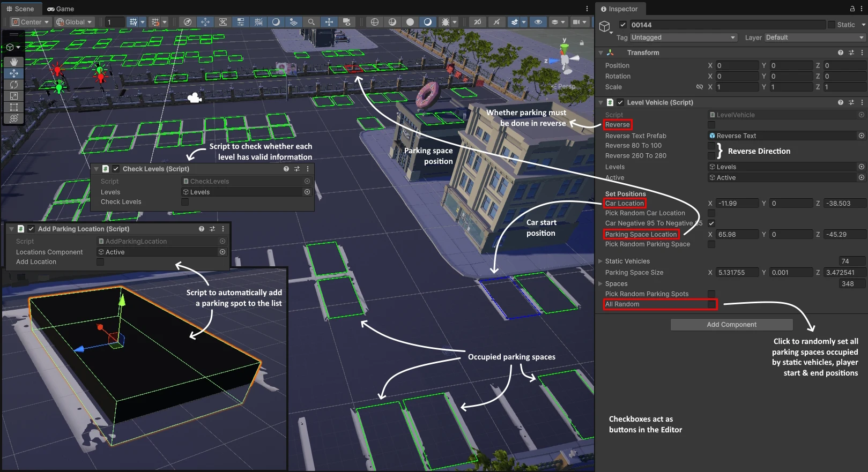
Task: Open Check Levels script help icon
Action: coord(286,169)
